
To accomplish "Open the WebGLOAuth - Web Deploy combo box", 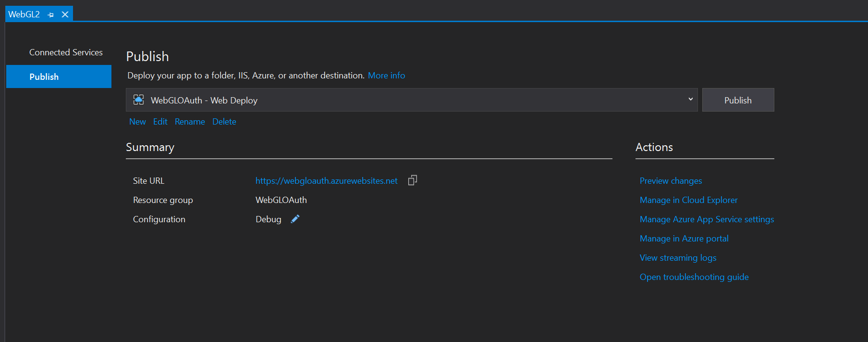I will pyautogui.click(x=411, y=100).
